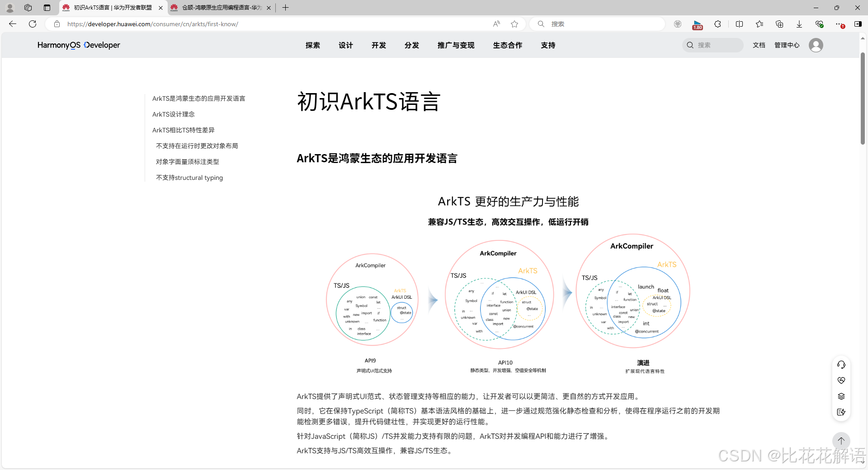Switch to the 仓颉-鸿蒙原生应用编程语言 tab

[221, 8]
